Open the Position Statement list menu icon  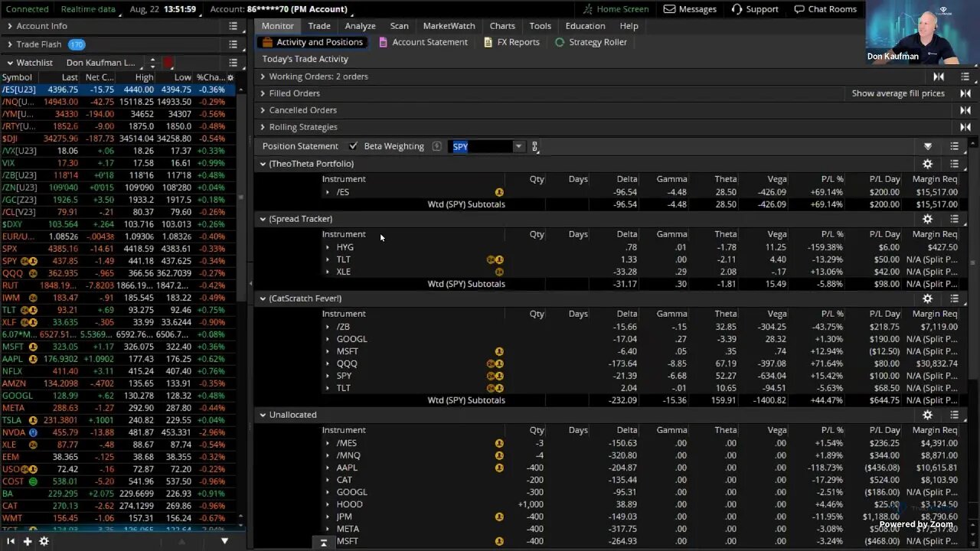tap(954, 146)
